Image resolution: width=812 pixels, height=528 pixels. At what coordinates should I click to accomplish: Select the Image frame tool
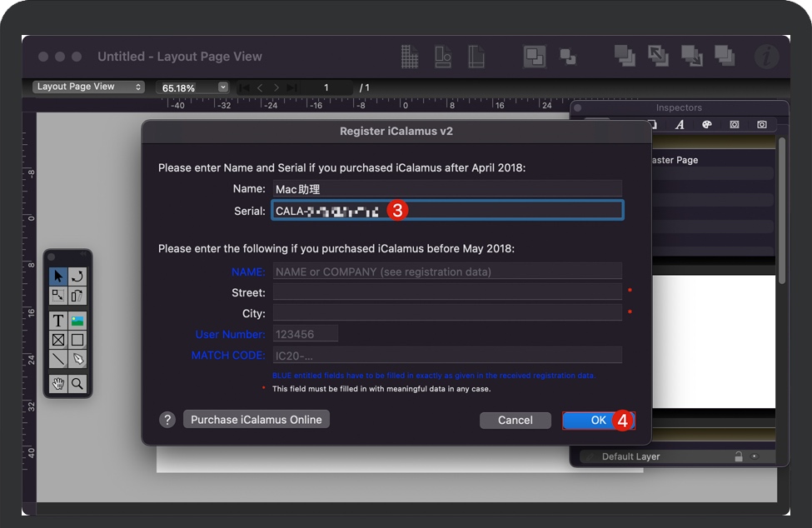(x=77, y=321)
